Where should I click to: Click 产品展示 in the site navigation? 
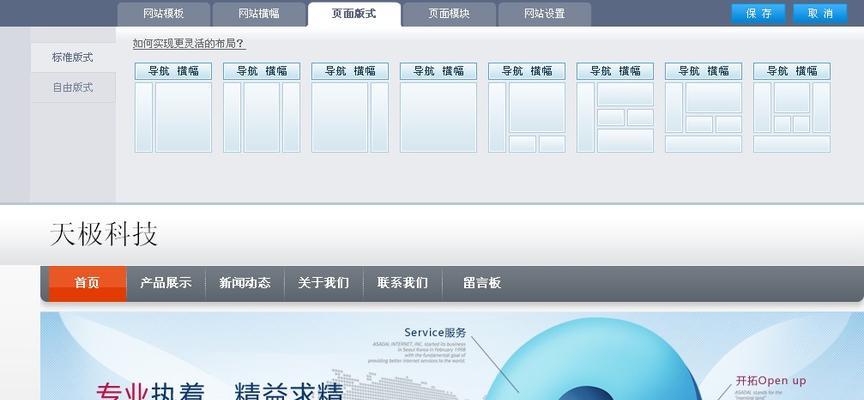(166, 283)
